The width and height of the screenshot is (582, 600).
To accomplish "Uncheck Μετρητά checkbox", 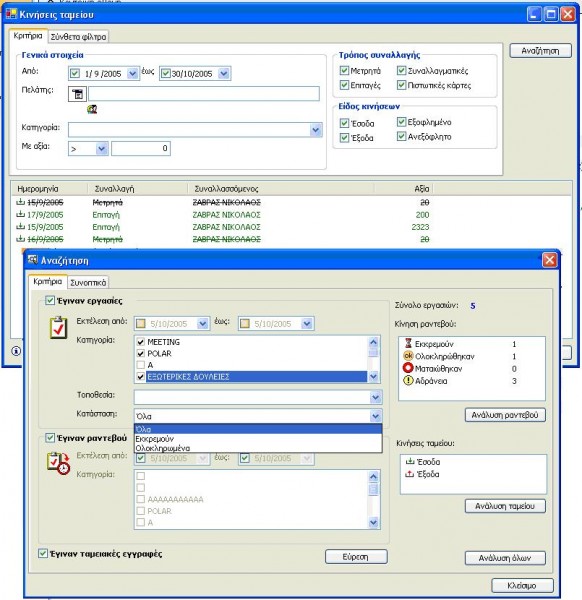I will [x=344, y=70].
